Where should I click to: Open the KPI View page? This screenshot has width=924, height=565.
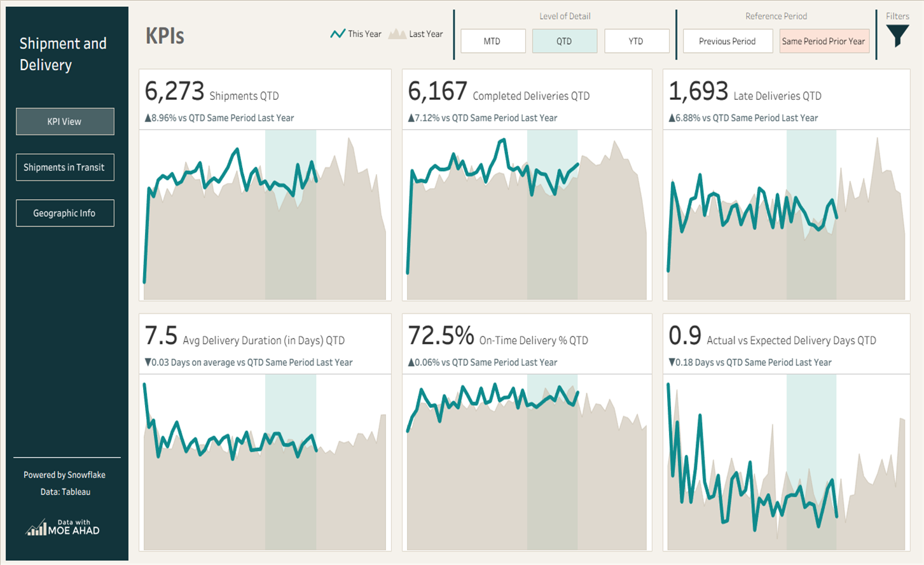coord(65,122)
